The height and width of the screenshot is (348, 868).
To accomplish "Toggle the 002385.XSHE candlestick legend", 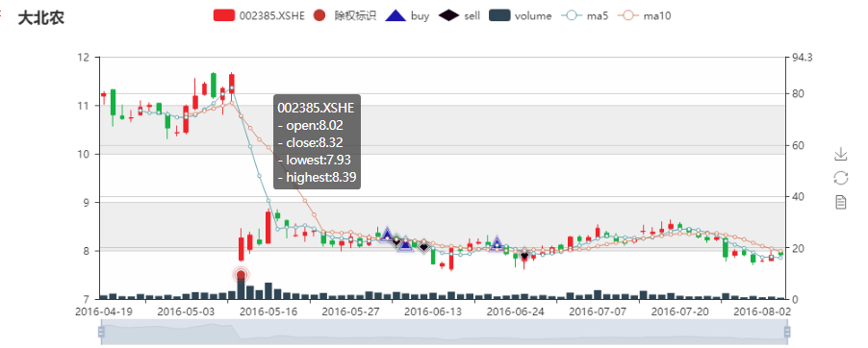I will click(x=259, y=15).
